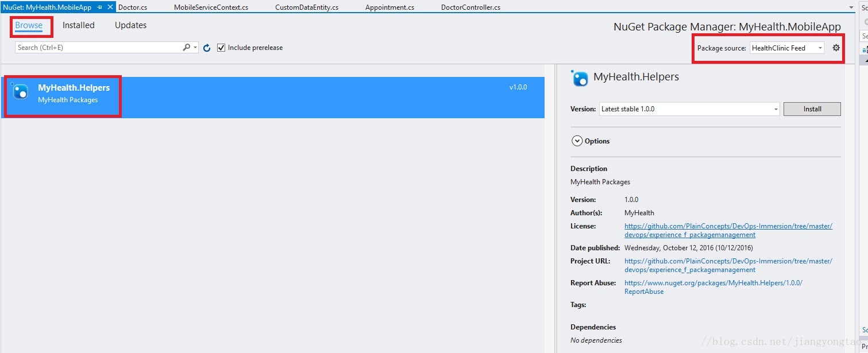Open the MobileServiceContext.cs tab

pos(211,7)
